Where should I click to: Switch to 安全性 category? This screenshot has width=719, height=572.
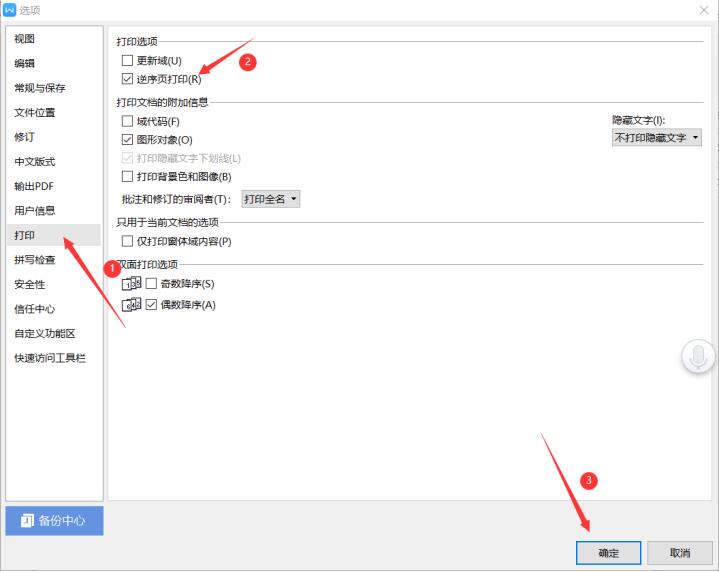coord(54,284)
